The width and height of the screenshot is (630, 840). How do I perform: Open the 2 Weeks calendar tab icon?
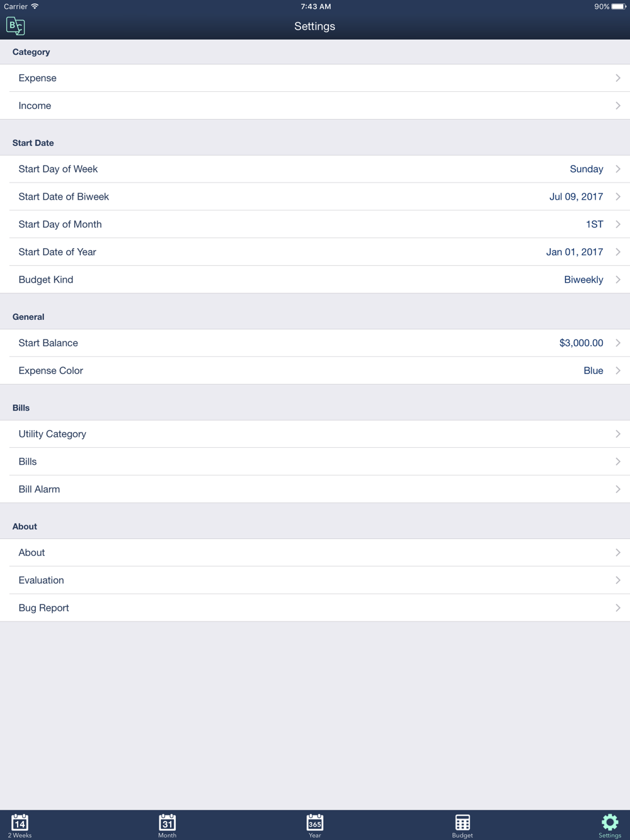[20, 822]
